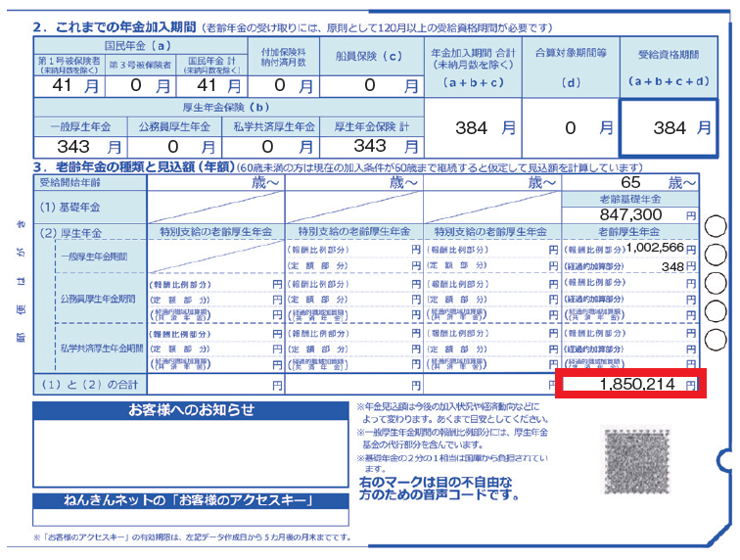Image resolution: width=740 pixels, height=560 pixels.
Task: Click the note starting '※基礎年金の2分の1相当'
Action: tap(451, 463)
